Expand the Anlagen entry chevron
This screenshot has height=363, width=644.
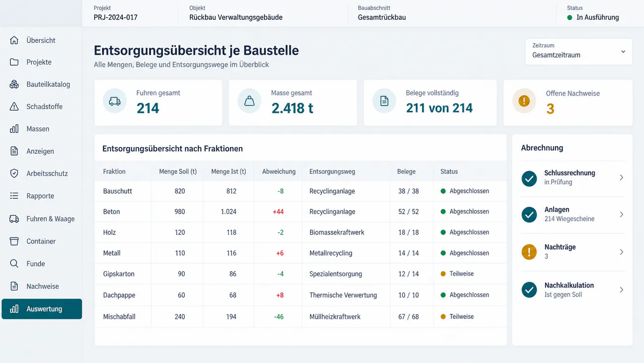(x=622, y=215)
